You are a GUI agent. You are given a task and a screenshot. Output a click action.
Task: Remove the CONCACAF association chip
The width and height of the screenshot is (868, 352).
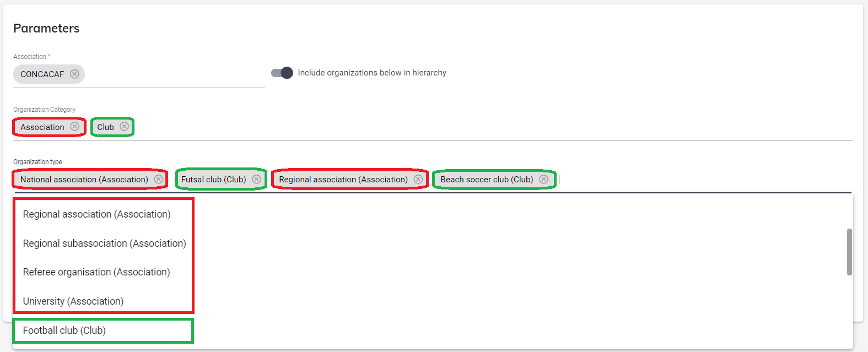[x=74, y=74]
